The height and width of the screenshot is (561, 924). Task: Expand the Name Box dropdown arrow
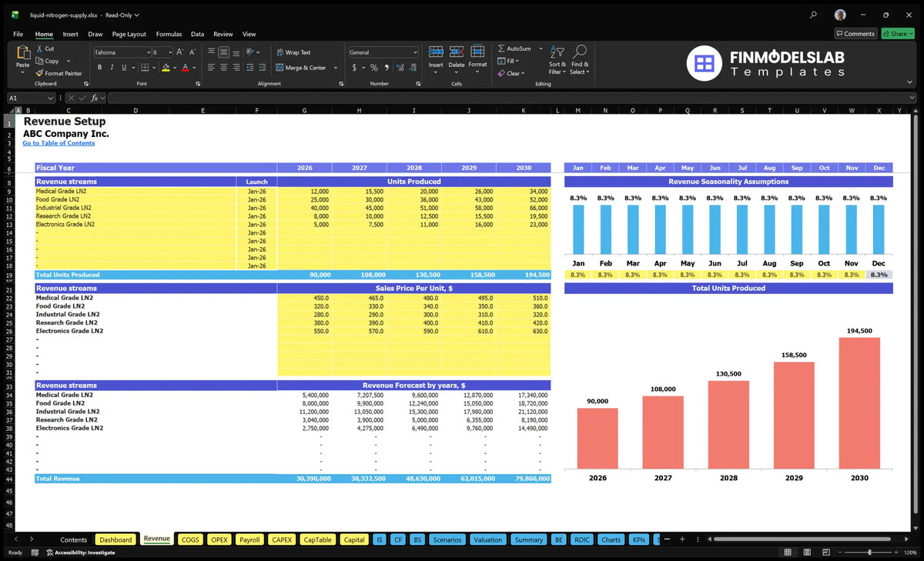pos(51,98)
